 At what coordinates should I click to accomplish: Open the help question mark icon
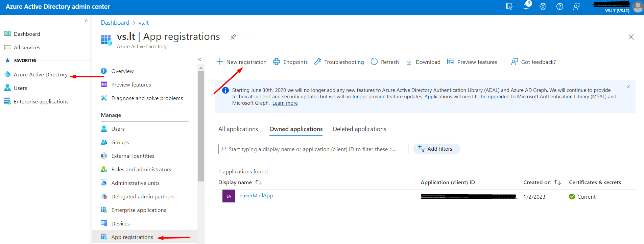[560, 6]
